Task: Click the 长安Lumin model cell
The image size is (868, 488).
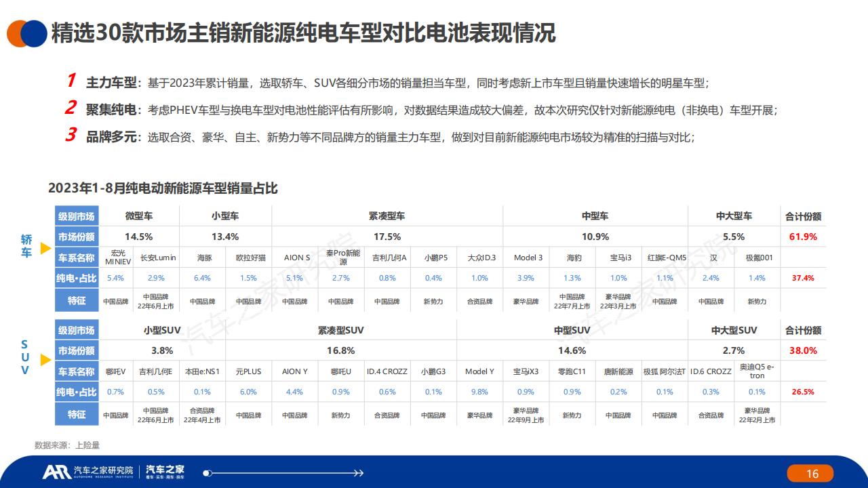Action: [x=157, y=258]
